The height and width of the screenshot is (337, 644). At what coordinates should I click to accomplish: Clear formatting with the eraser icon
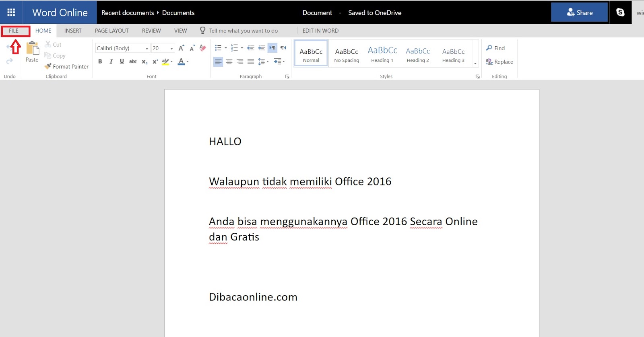click(203, 48)
